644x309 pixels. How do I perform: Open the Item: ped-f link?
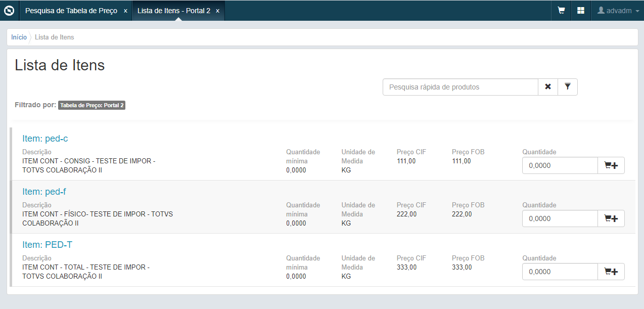click(x=44, y=192)
